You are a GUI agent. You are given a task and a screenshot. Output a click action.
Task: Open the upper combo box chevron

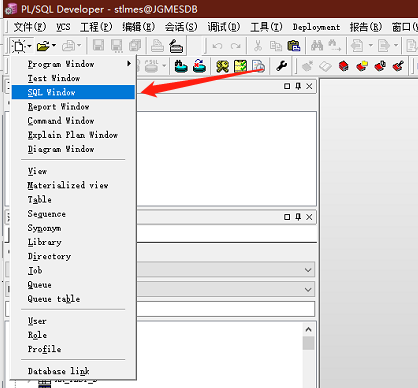point(308,270)
